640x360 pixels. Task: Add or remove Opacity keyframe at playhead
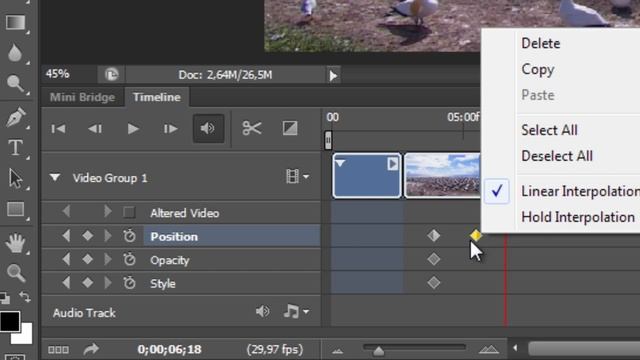tap(87, 259)
